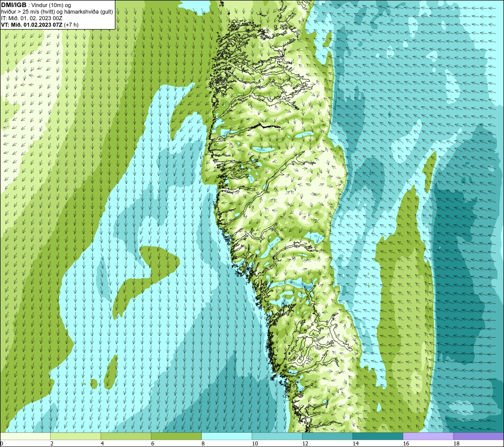Click the scale label 10

coord(255,444)
